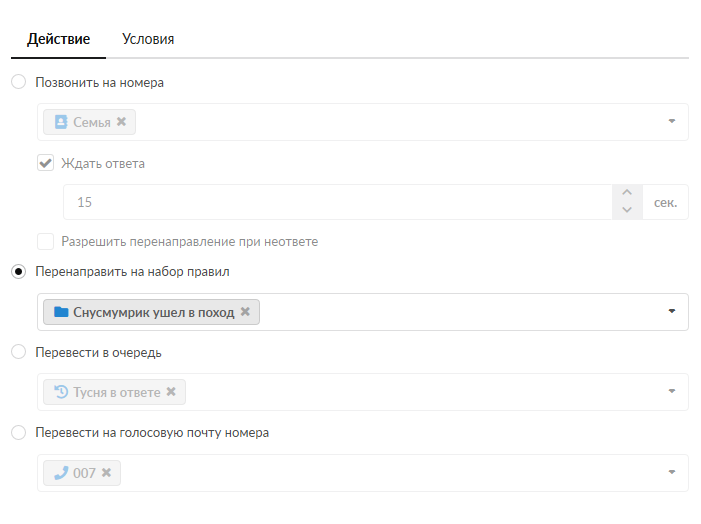This screenshot has height=524, width=701.
Task: Choose the Перевести в очередь radio button
Action: point(18,352)
